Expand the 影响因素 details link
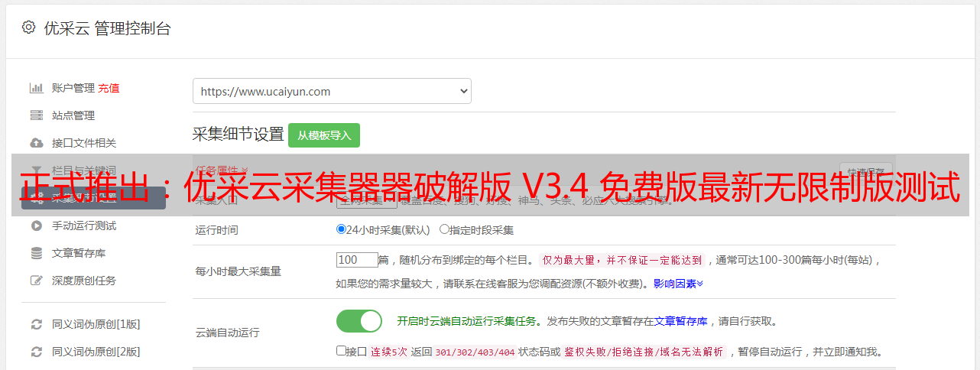The width and height of the screenshot is (980, 370). [678, 283]
